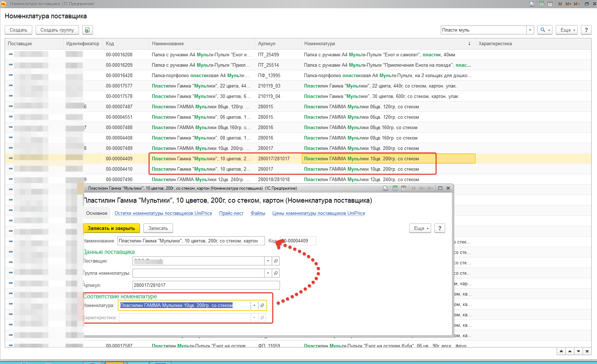
Task: Click the green copy-item icon next to Создать группу
Action: 88,30
